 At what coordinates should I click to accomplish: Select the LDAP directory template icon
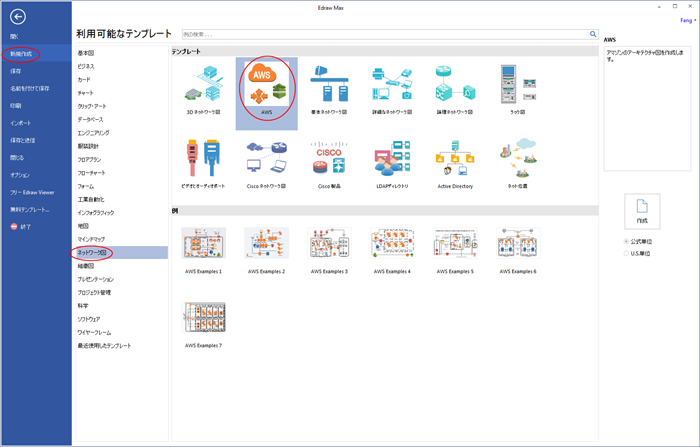[x=391, y=160]
